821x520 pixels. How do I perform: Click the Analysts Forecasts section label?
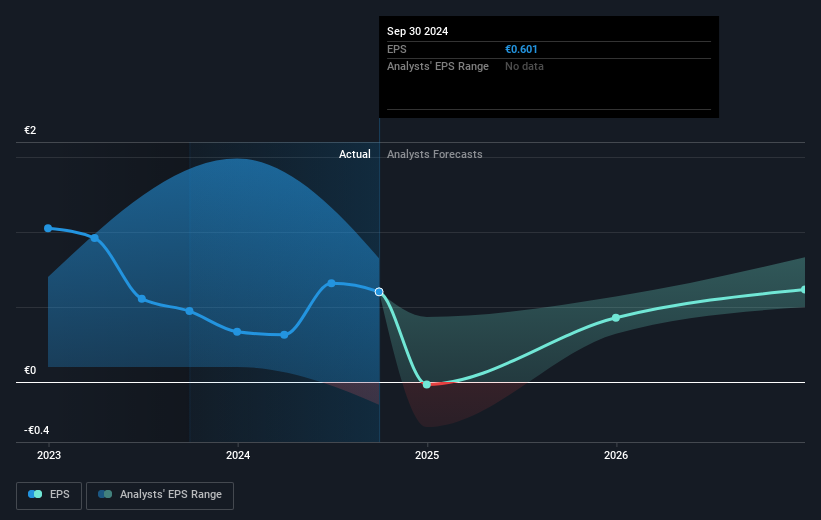click(435, 154)
